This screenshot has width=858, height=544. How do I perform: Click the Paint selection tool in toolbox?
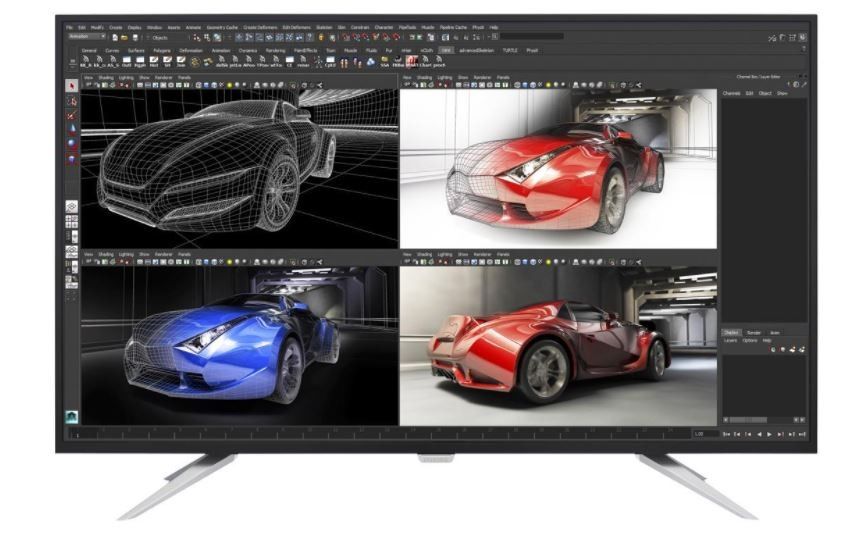click(x=71, y=115)
